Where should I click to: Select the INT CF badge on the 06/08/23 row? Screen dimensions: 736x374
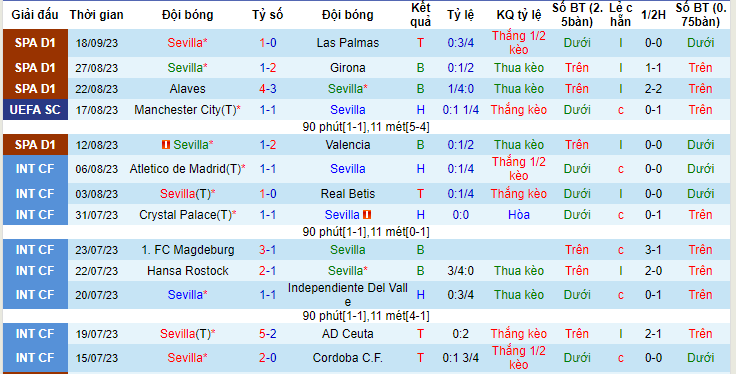[x=35, y=169]
